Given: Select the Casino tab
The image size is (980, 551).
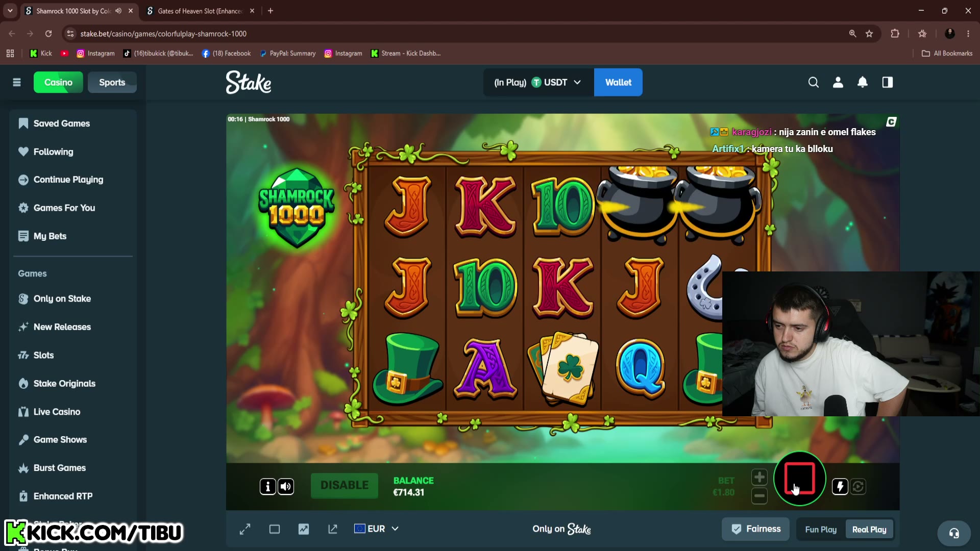Looking at the screenshot, I should [x=58, y=82].
